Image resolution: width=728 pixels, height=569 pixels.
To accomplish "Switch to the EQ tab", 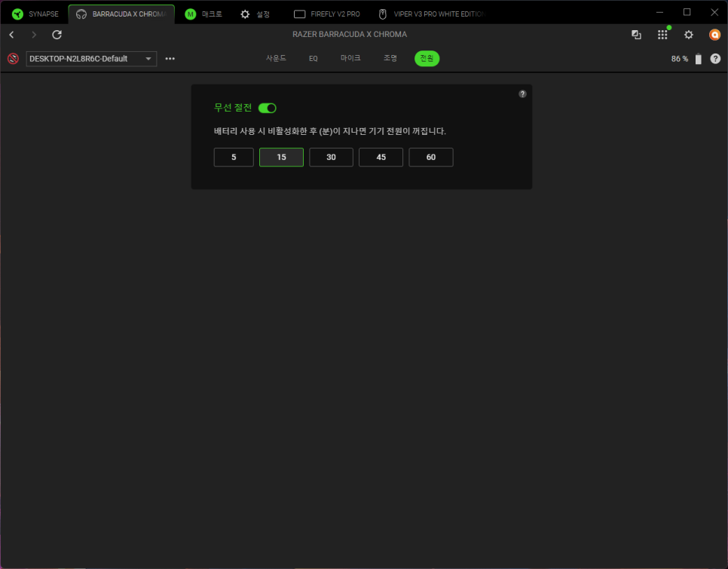I will point(313,58).
